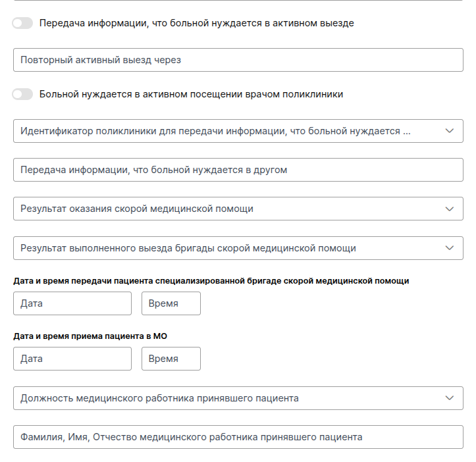
Task: Click the time field for specialized brigade transfer
Action: (x=171, y=303)
